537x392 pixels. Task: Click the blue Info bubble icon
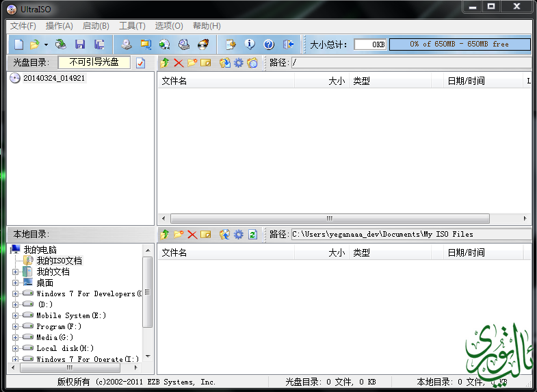[x=250, y=44]
